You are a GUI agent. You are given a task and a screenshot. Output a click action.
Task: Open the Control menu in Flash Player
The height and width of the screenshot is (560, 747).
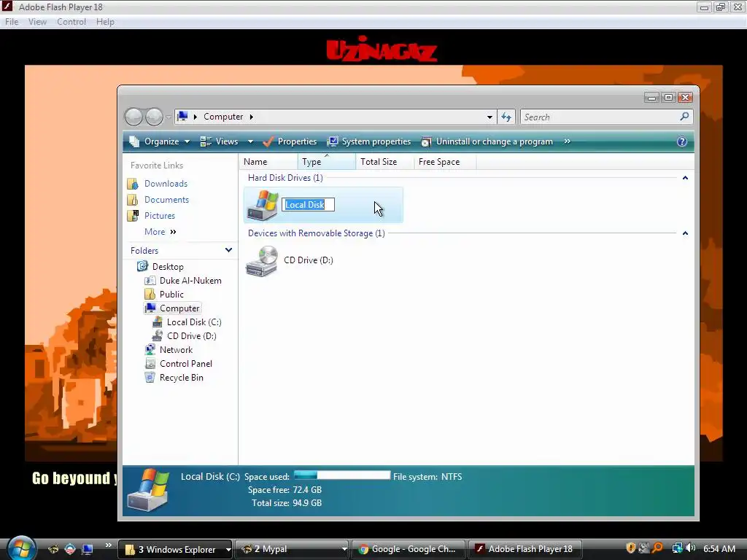pos(71,22)
